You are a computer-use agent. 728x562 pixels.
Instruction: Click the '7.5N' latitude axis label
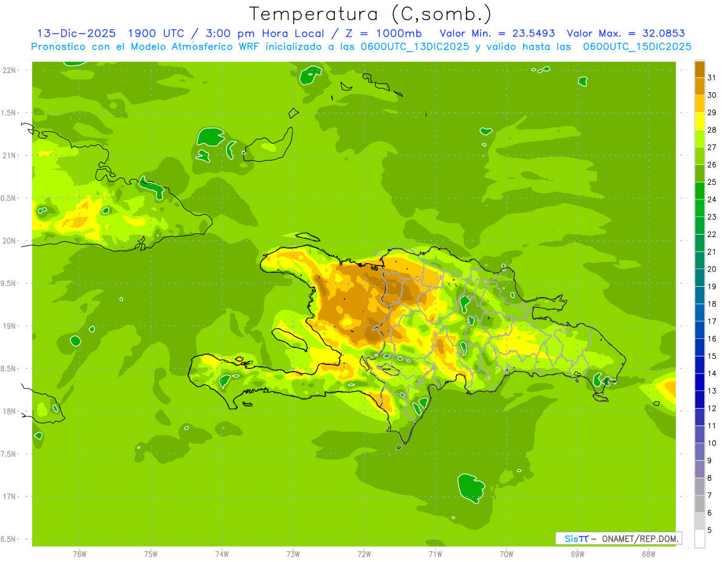click(8, 454)
